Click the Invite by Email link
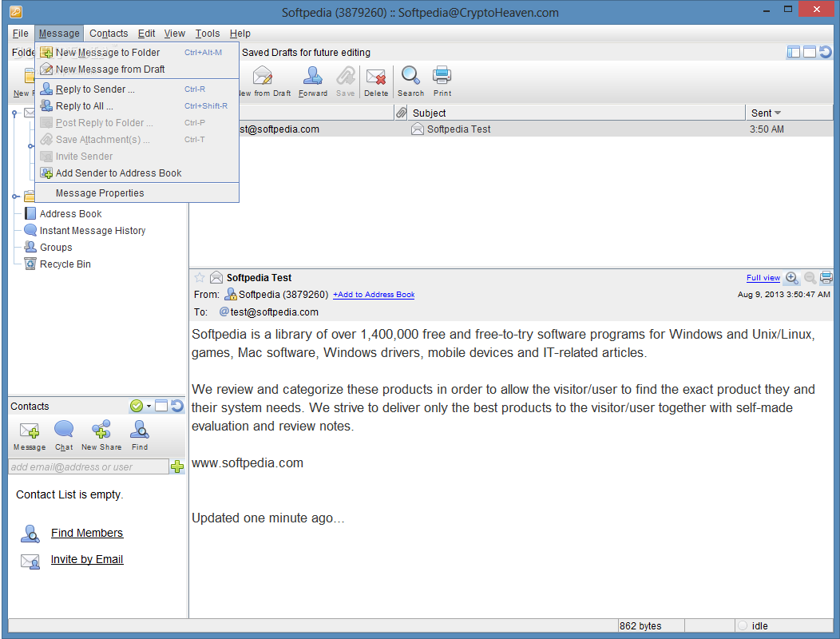 pos(87,559)
